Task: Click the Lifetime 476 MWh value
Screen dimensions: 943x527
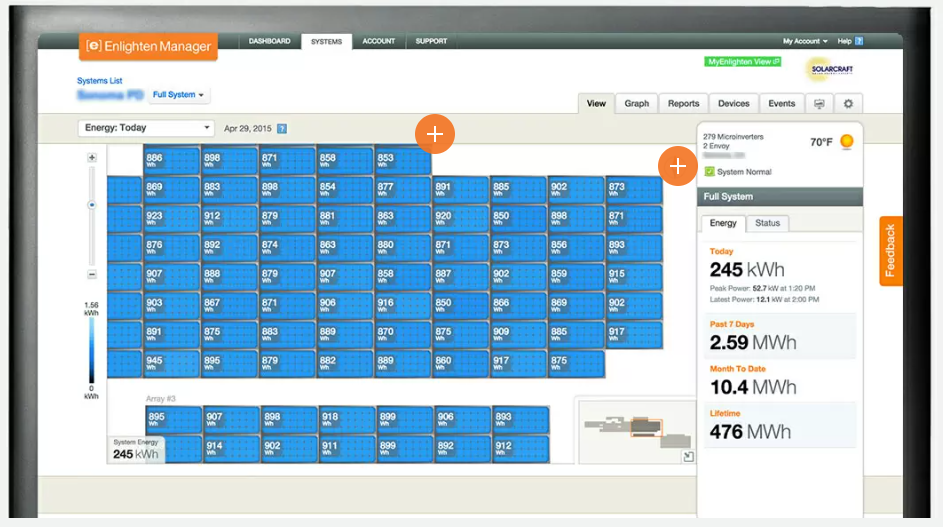Action: click(750, 431)
